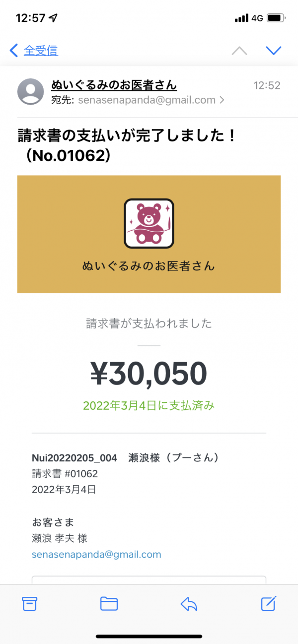Tap the back chevron beside 全受信
The image size is (298, 644).
tap(14, 50)
